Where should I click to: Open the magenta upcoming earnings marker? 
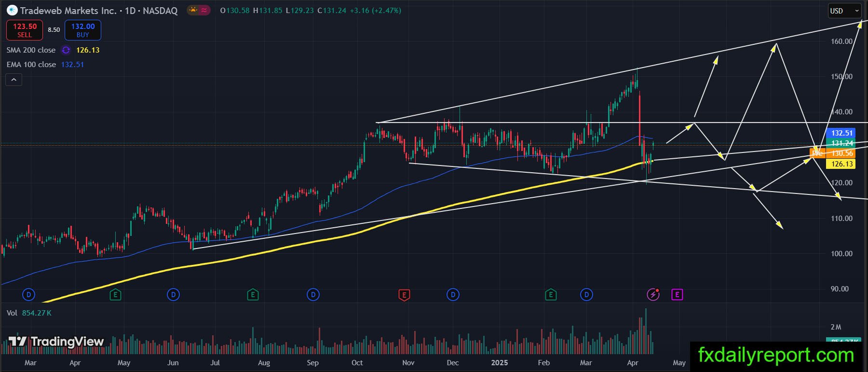(x=677, y=294)
